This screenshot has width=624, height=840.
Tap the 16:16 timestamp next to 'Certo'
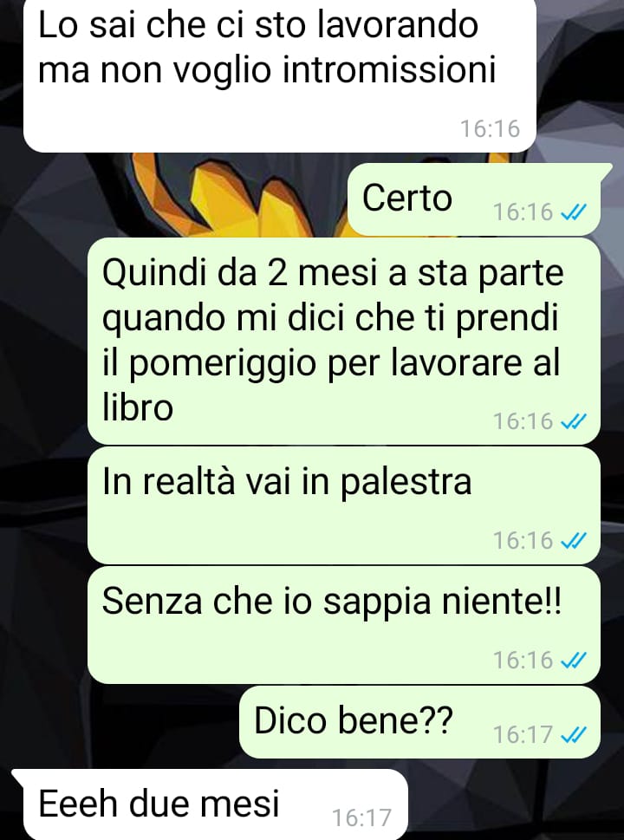(523, 212)
